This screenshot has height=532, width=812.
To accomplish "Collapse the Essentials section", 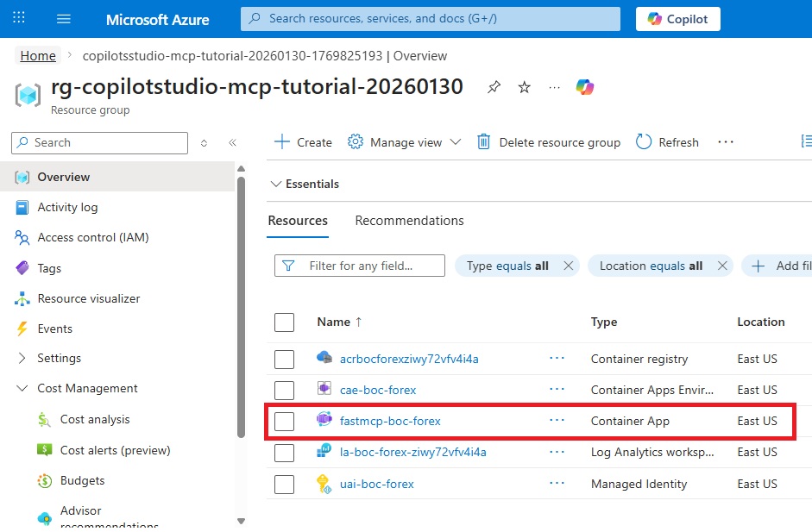I will tap(276, 184).
